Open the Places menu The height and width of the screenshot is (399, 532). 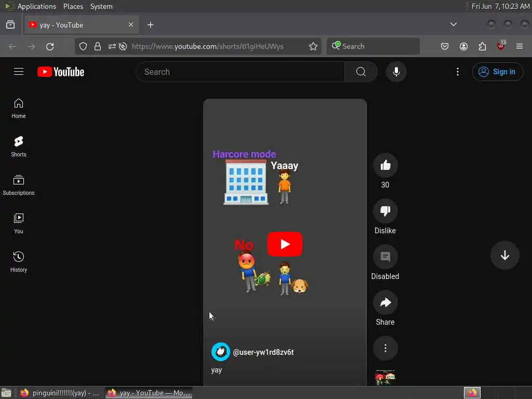(x=73, y=6)
